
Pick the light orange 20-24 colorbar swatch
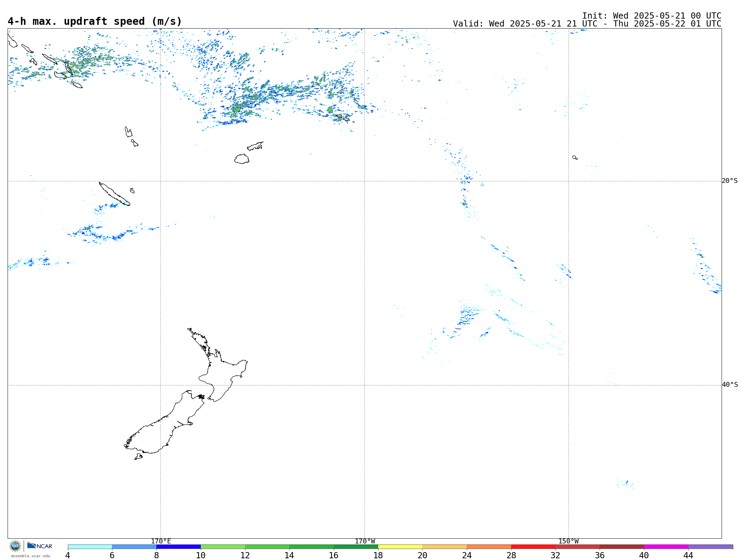[445, 547]
